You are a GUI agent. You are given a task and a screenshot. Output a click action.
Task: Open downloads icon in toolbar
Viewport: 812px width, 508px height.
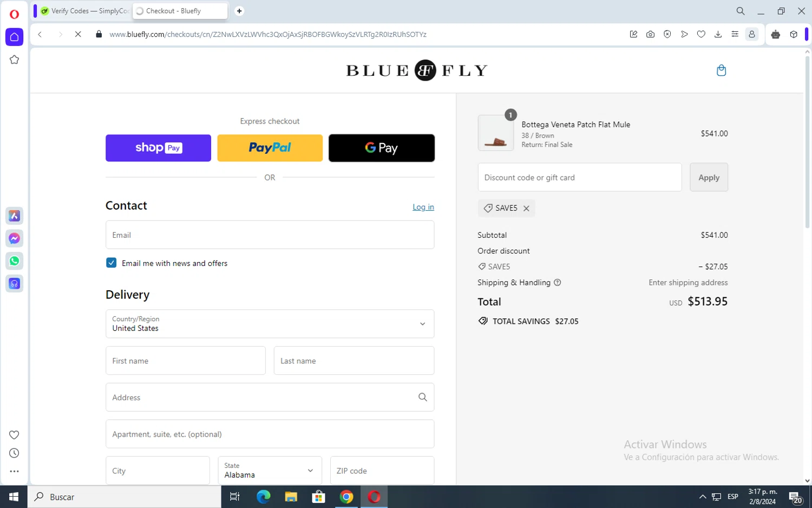click(x=718, y=34)
